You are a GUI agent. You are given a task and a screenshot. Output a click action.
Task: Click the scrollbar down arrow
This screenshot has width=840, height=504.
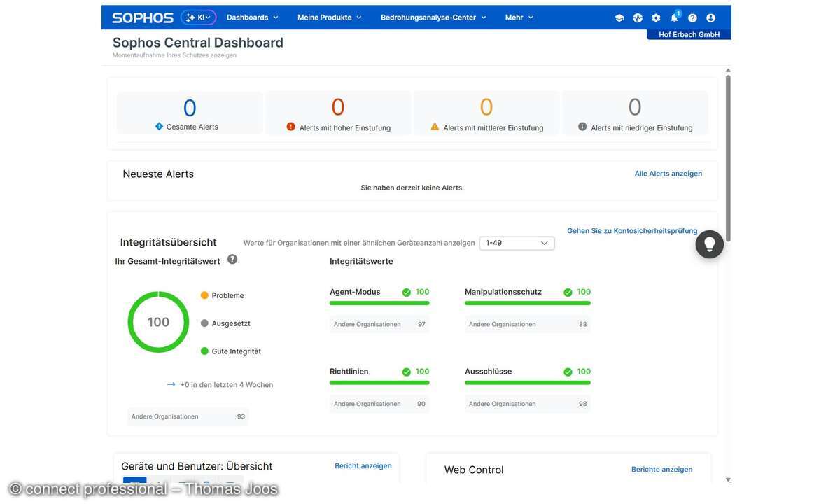[728, 480]
